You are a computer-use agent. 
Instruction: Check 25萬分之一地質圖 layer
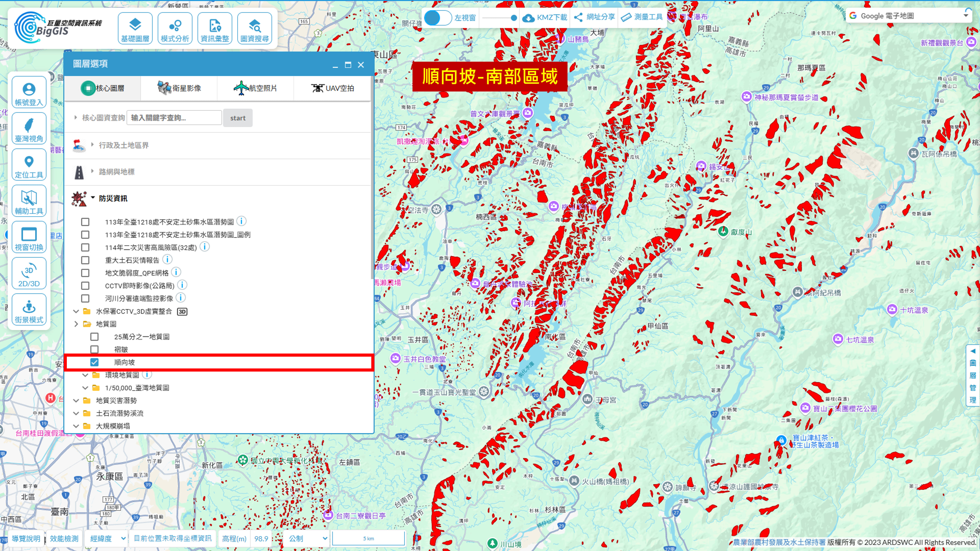(x=94, y=337)
